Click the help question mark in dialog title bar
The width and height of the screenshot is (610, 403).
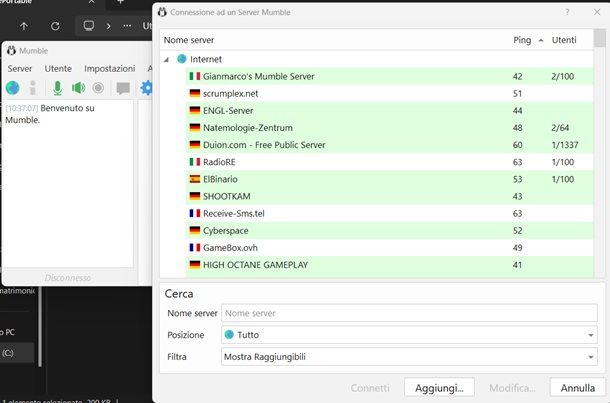pos(567,12)
